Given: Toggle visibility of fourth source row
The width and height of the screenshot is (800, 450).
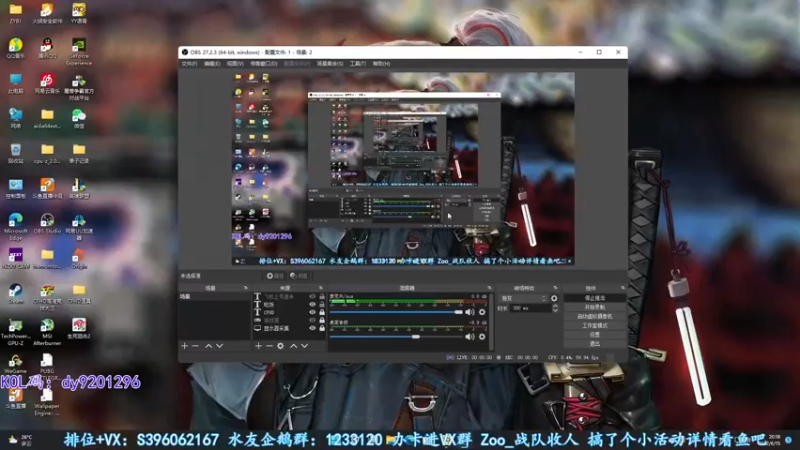Looking at the screenshot, I should click(312, 320).
